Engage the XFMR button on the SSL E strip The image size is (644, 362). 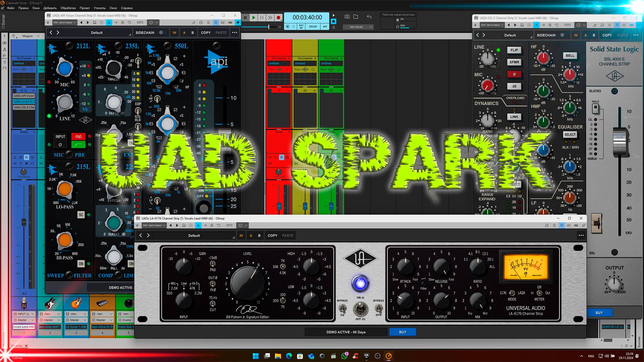(x=514, y=62)
